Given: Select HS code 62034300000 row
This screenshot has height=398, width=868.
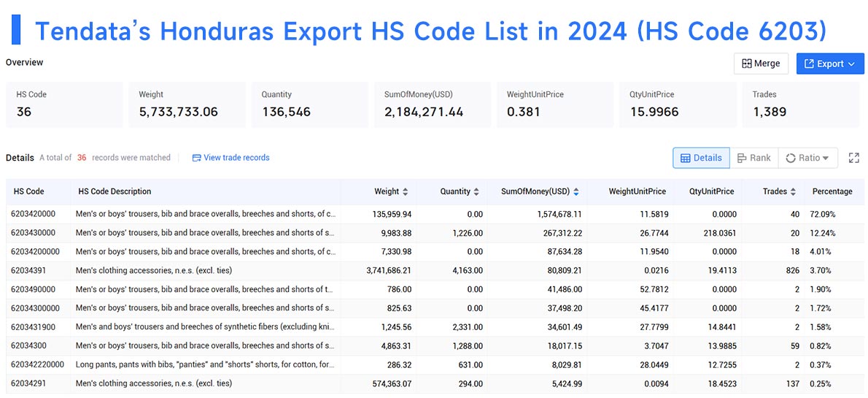Looking at the screenshot, I should click(434, 308).
